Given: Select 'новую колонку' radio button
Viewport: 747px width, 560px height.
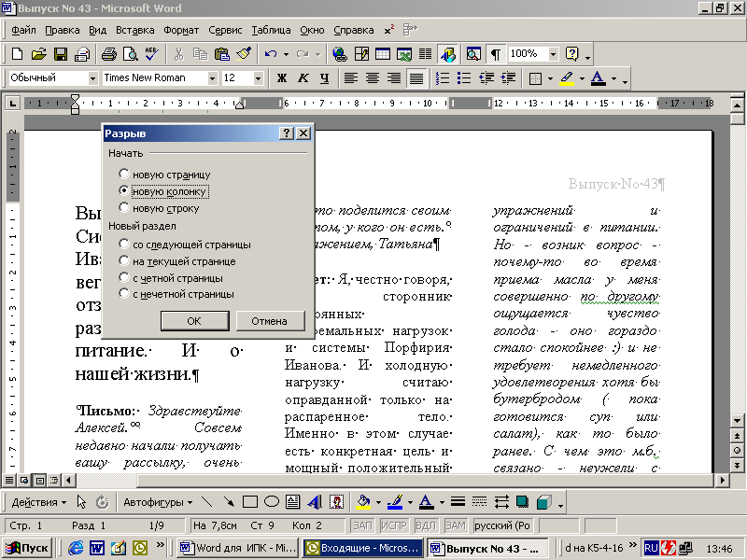Looking at the screenshot, I should pyautogui.click(x=124, y=190).
